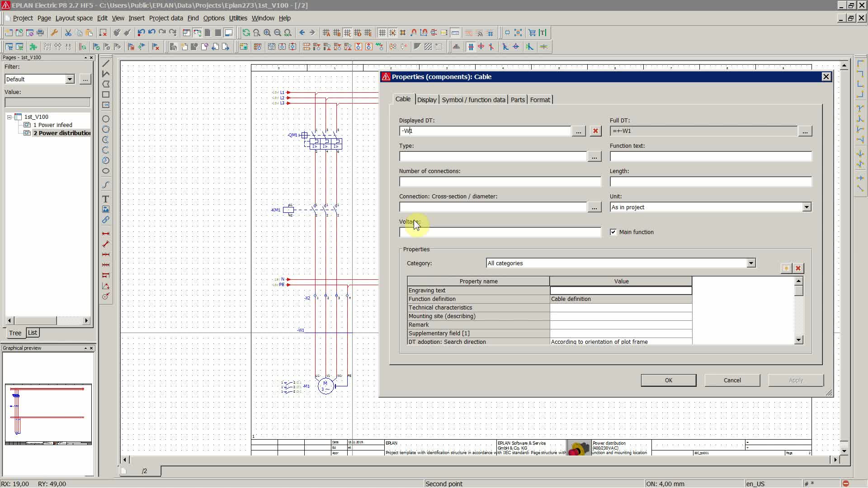Click into the Voltage input field
Image resolution: width=868 pixels, height=488 pixels.
tap(500, 233)
